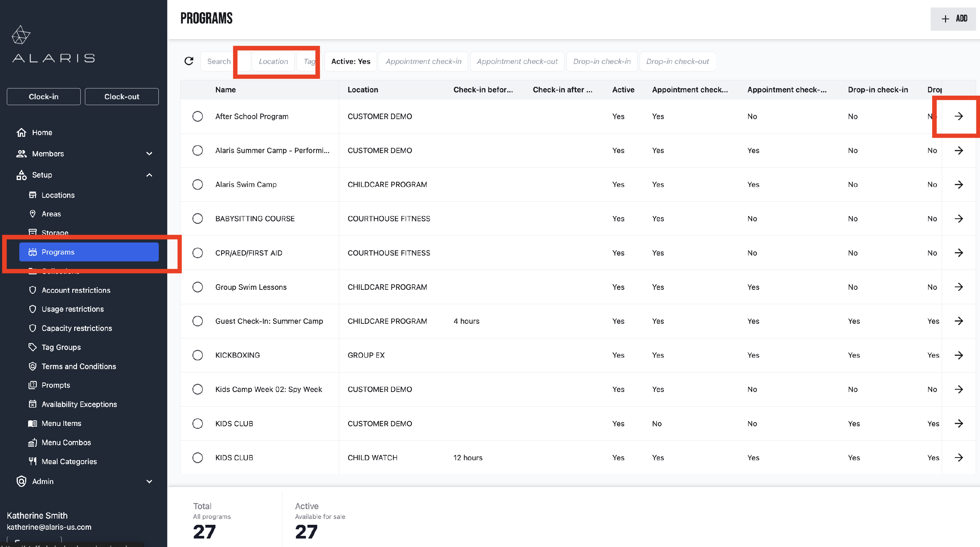
Task: Open the Active: Yes filter
Action: coord(351,61)
